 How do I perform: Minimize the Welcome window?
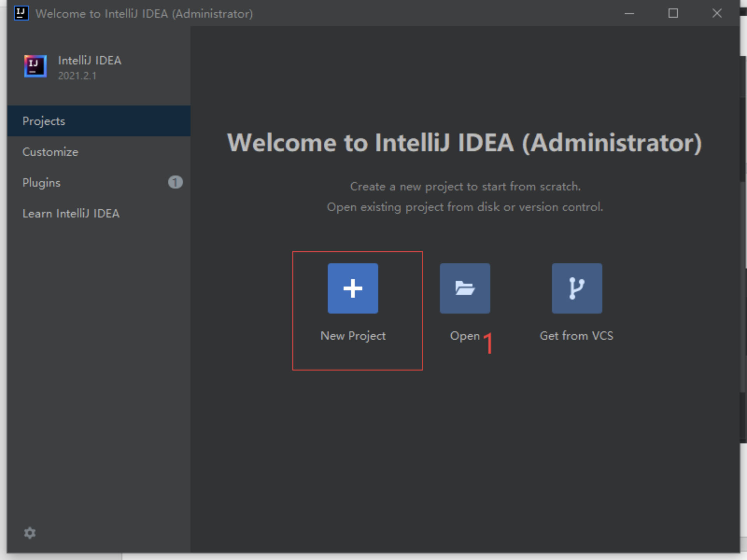[x=629, y=13]
